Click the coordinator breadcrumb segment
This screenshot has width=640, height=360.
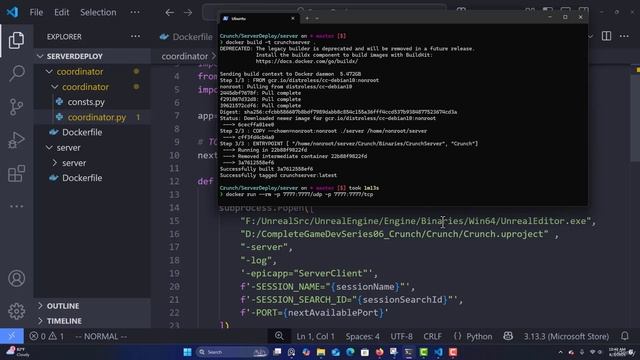(184, 56)
